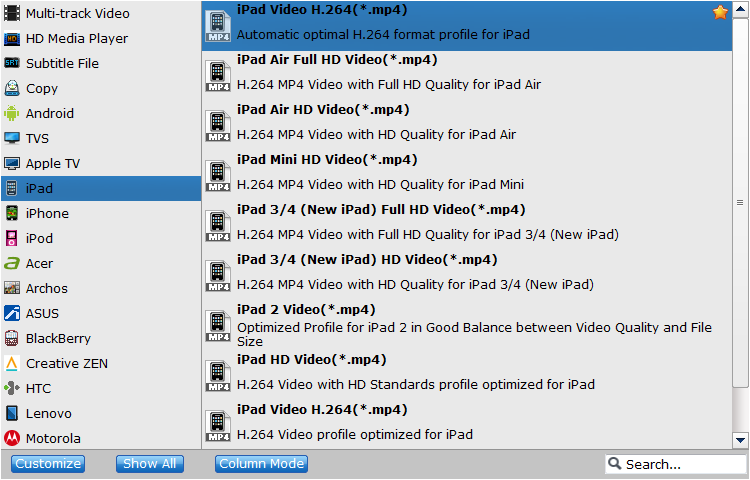Click the iPad category icon
The image size is (750, 480).
(12, 188)
